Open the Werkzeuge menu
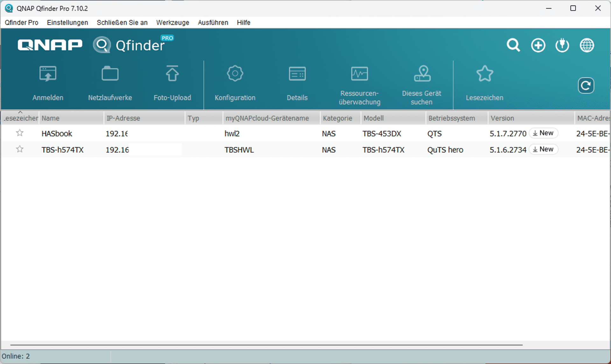Screen dimensions: 611x364 (173, 23)
